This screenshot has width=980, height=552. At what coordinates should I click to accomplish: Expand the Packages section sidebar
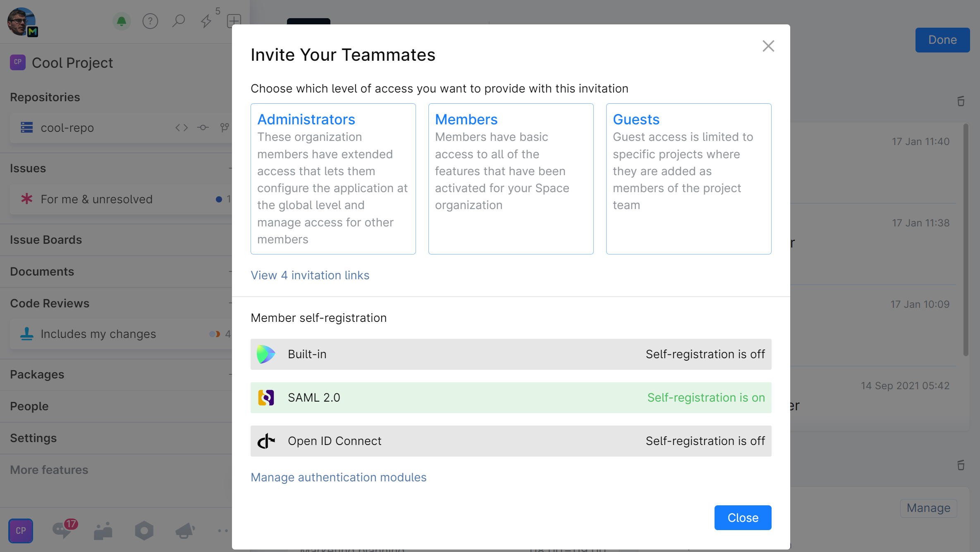[x=233, y=374]
